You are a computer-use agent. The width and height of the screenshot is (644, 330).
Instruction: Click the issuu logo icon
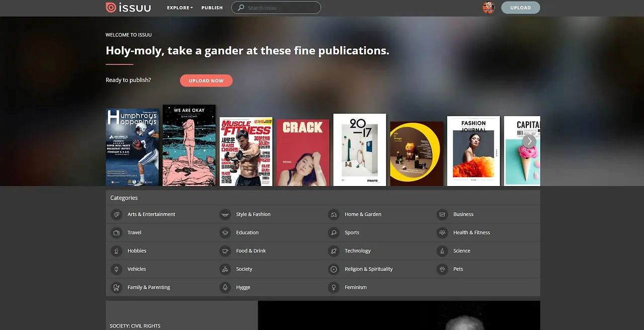(111, 8)
